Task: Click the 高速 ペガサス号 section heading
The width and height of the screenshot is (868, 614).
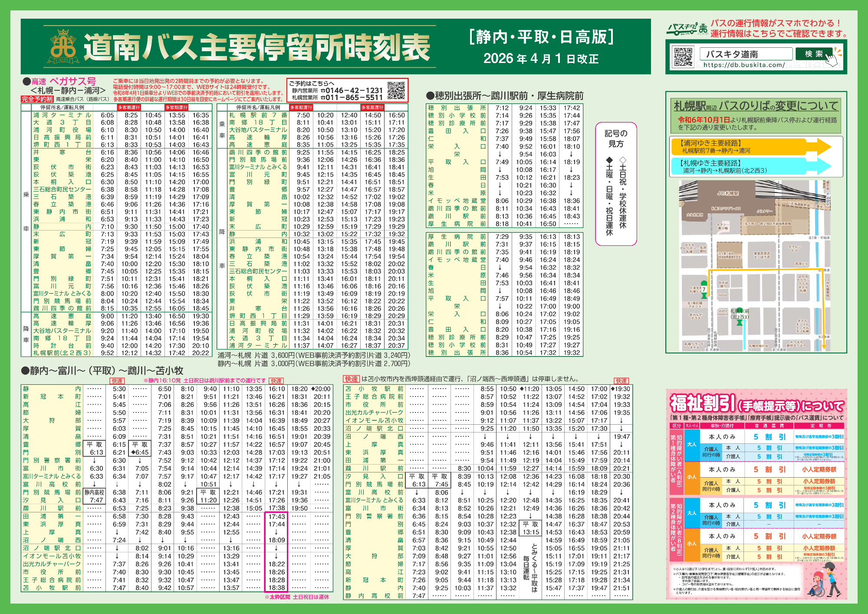Action: coord(64,81)
